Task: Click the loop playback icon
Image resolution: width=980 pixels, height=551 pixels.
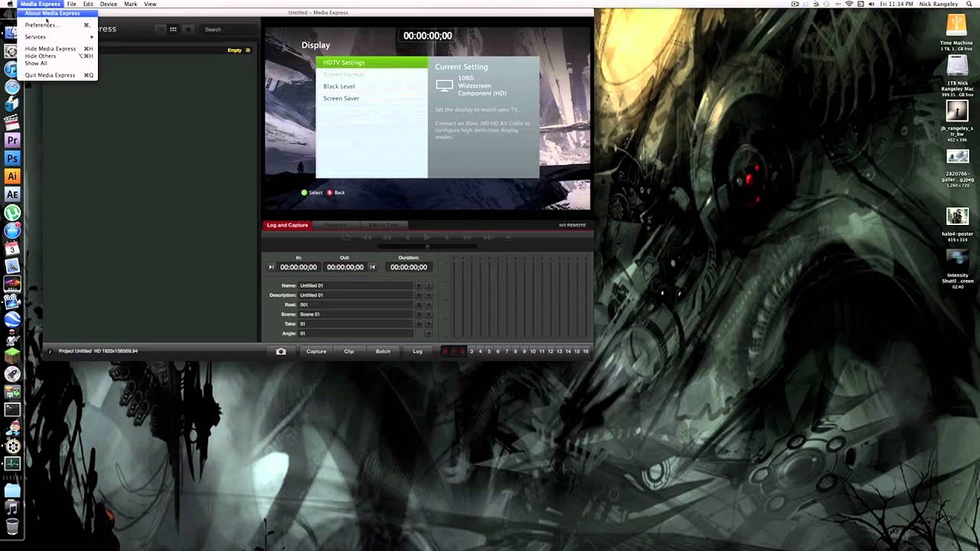Action: 346,237
